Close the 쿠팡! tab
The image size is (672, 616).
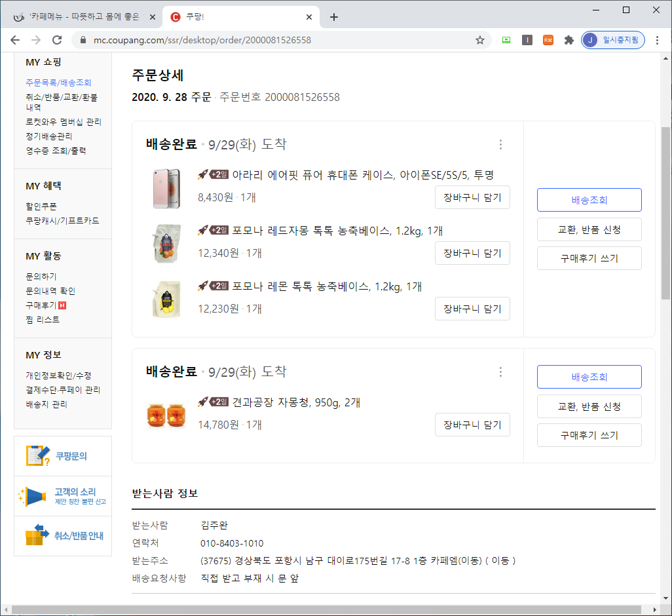pyautogui.click(x=309, y=17)
